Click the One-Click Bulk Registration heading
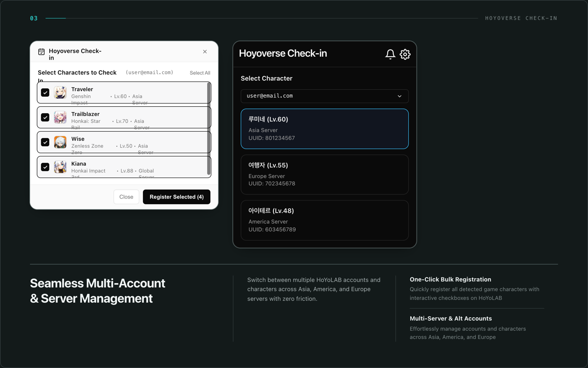The height and width of the screenshot is (368, 588). click(x=450, y=279)
